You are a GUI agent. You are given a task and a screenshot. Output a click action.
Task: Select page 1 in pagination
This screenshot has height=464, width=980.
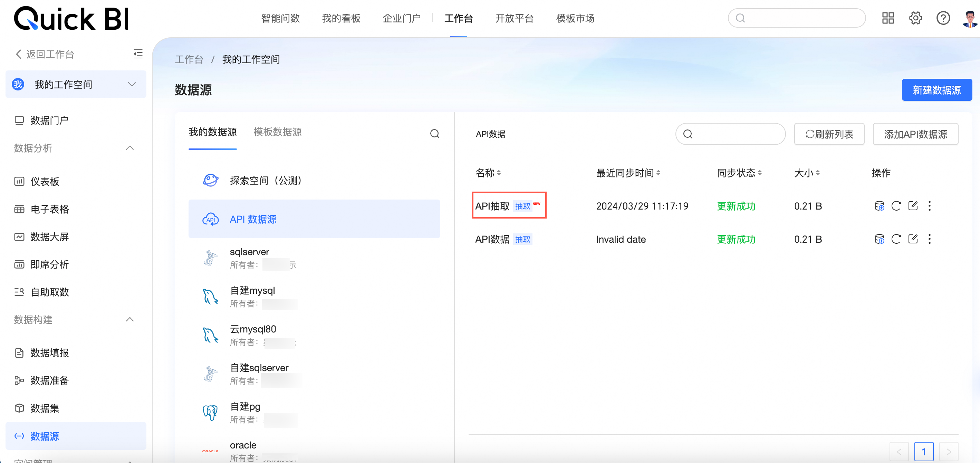pos(924,452)
